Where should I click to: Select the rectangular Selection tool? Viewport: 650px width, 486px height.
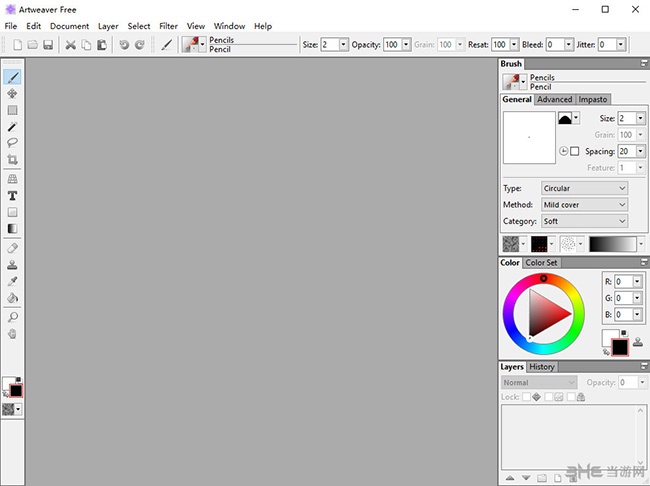pyautogui.click(x=12, y=110)
